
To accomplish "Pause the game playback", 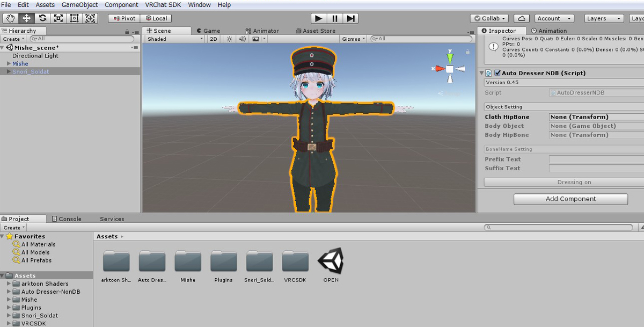I will point(335,18).
